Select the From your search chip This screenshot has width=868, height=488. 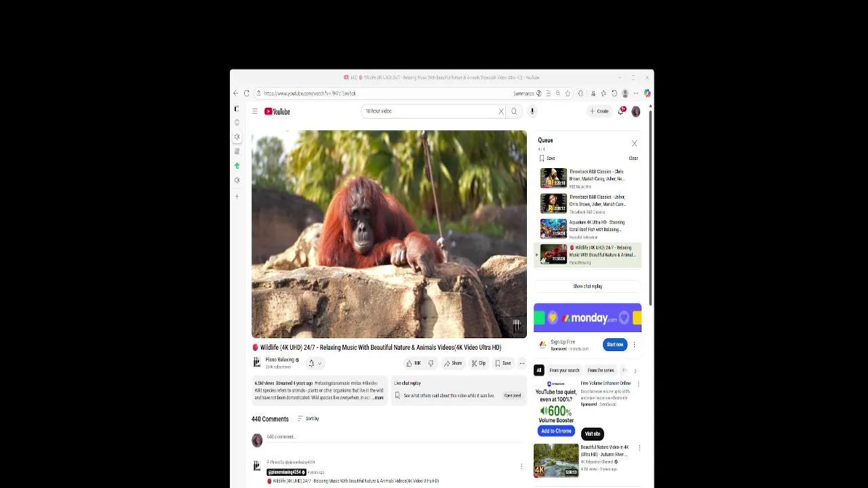564,371
